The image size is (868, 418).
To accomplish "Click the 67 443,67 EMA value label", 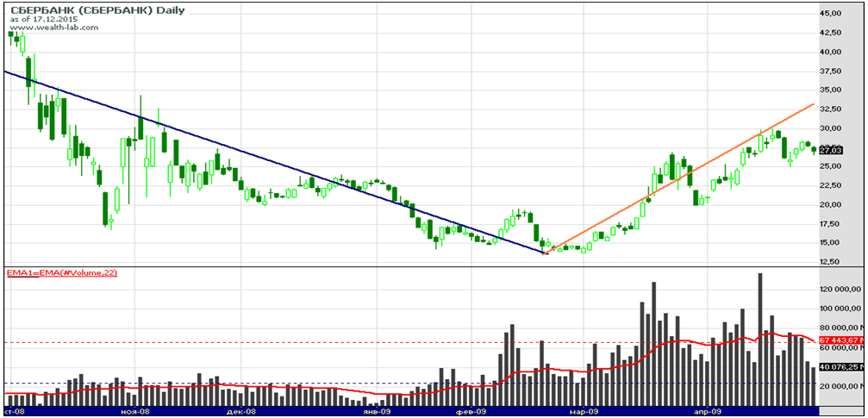I will (x=840, y=342).
